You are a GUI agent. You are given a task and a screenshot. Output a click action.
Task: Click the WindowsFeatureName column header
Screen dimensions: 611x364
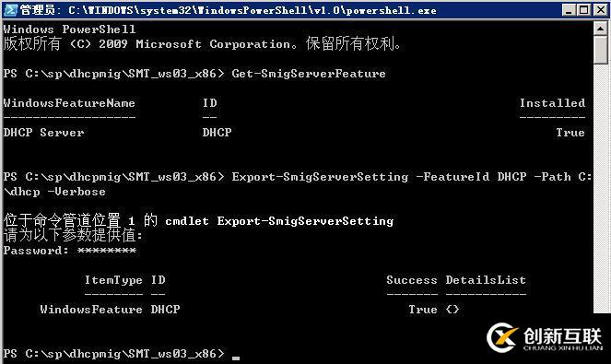pyautogui.click(x=69, y=103)
